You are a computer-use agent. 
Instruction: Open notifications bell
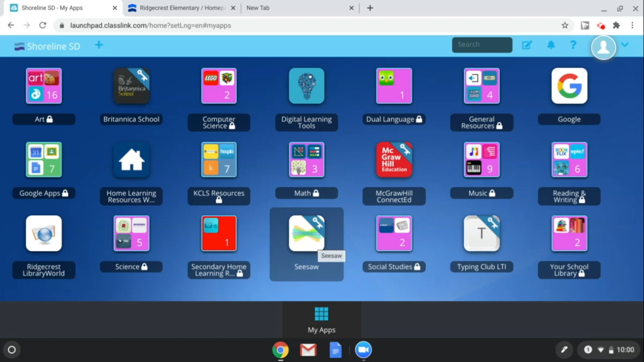click(x=551, y=45)
